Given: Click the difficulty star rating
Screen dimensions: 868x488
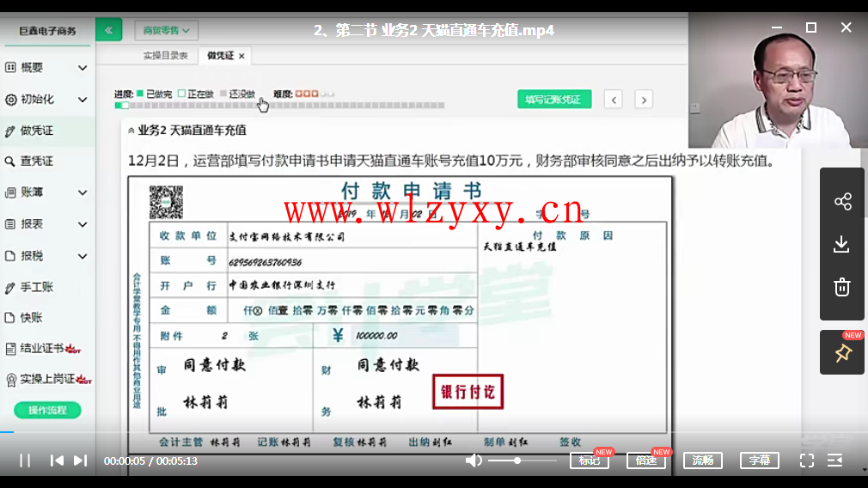Looking at the screenshot, I should [x=315, y=94].
